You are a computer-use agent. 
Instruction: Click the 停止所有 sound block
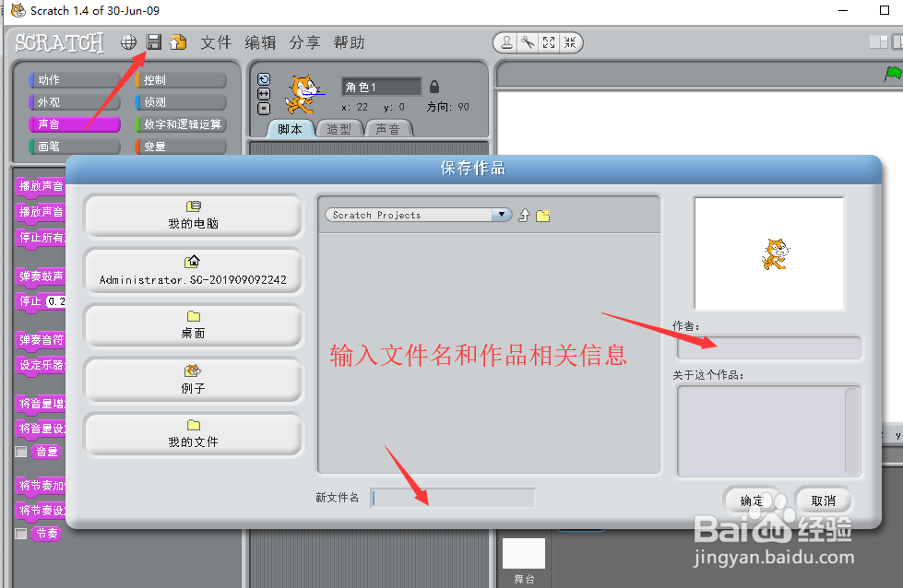coord(42,238)
